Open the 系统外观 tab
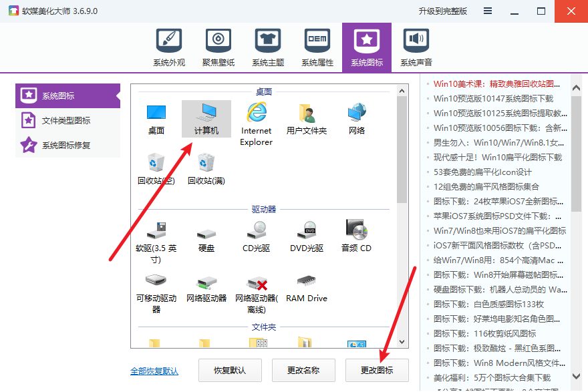The height and width of the screenshot is (392, 588). (x=169, y=48)
